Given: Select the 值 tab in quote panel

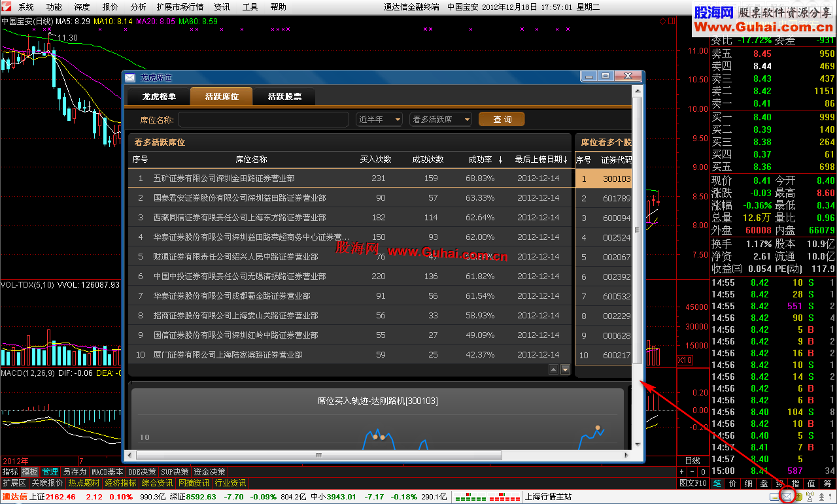Looking at the screenshot, I should [x=811, y=484].
